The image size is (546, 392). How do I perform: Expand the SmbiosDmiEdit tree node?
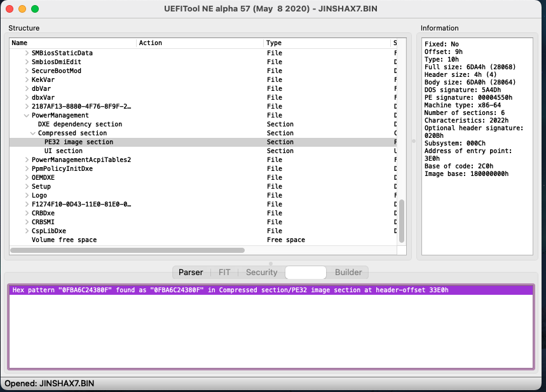(x=27, y=62)
